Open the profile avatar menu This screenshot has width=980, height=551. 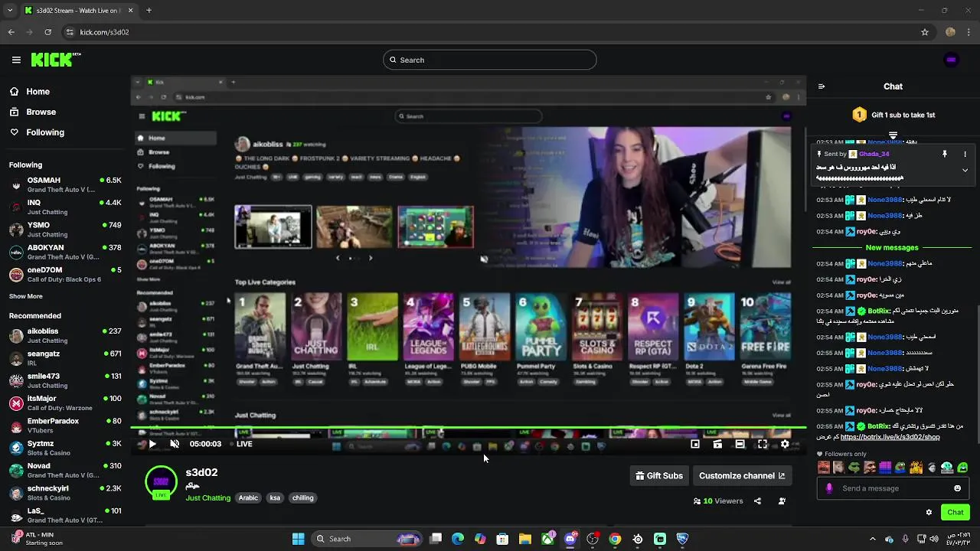(x=951, y=60)
